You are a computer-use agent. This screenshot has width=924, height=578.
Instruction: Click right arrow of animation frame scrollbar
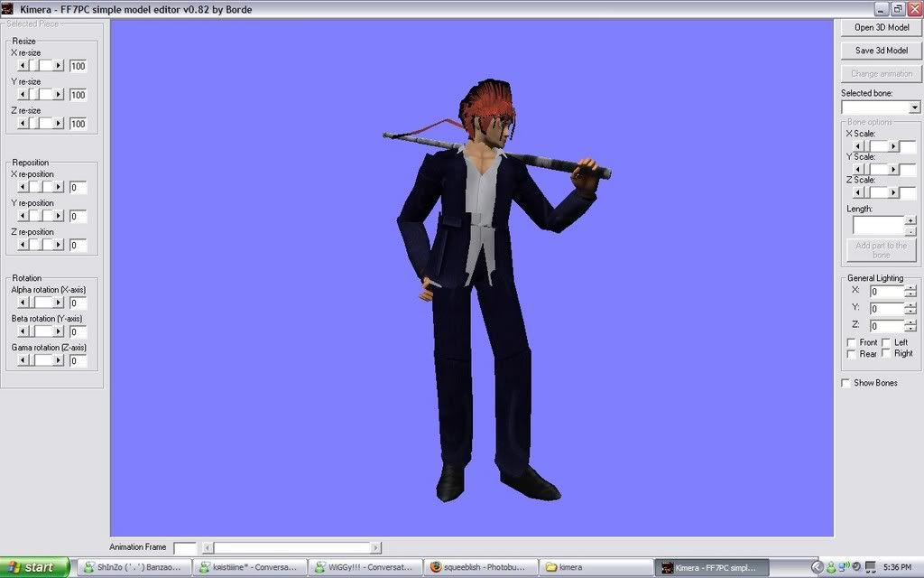(x=376, y=548)
